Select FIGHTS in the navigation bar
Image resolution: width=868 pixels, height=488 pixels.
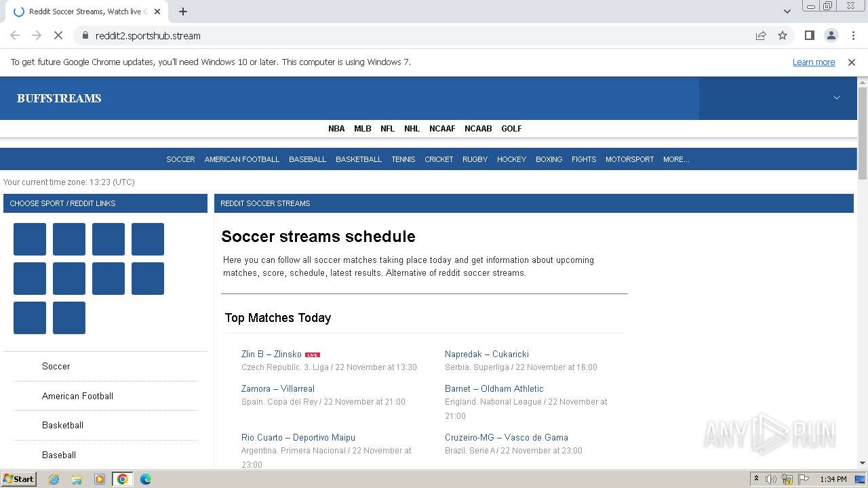[x=584, y=159]
